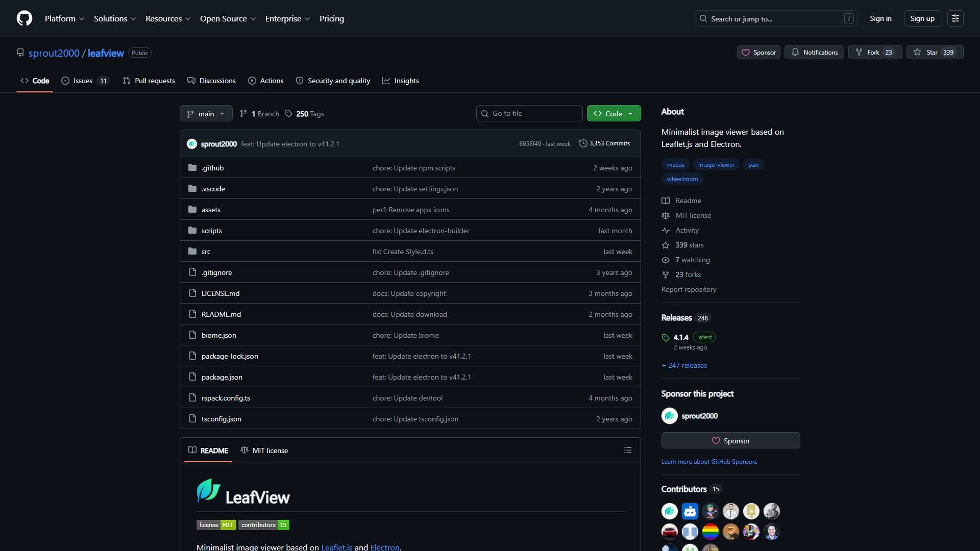Open the commit history clock 3,353 Commits
The width and height of the screenshot is (980, 551).
point(604,143)
